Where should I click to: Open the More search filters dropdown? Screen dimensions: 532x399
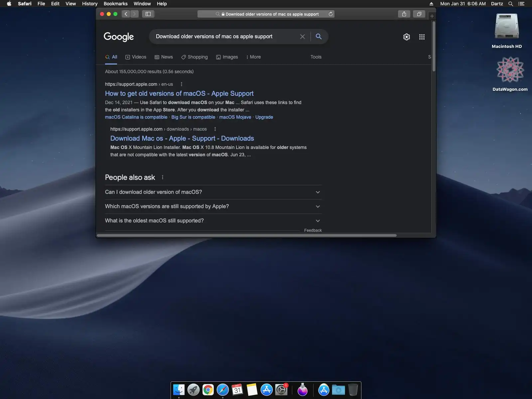[253, 57]
